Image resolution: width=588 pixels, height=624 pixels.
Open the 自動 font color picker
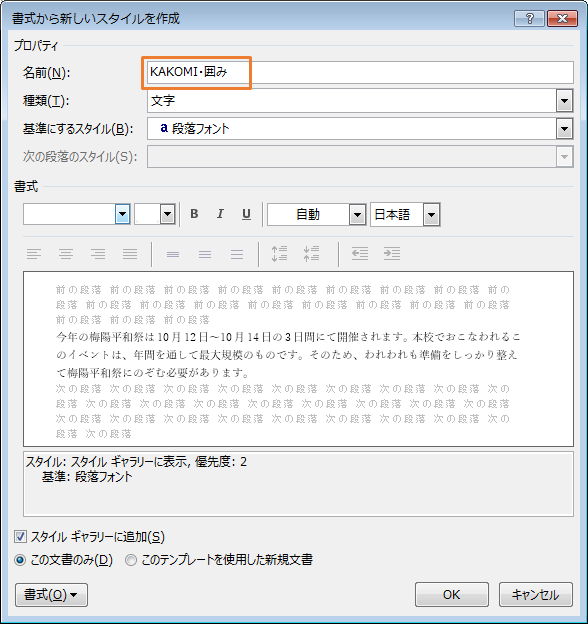tap(357, 214)
